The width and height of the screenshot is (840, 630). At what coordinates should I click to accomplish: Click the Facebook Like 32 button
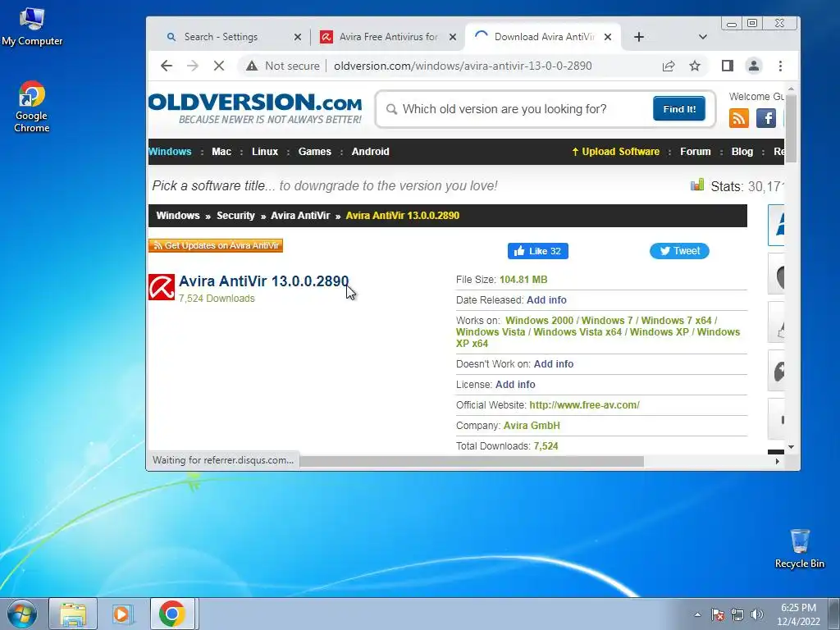pyautogui.click(x=538, y=251)
